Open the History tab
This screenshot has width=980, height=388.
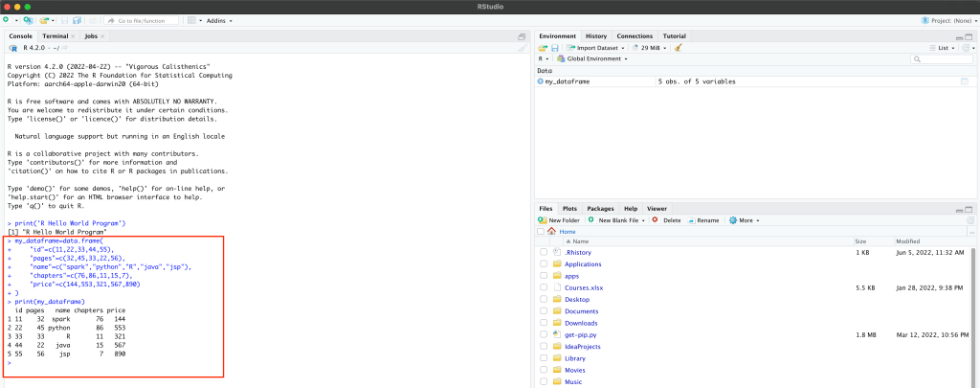tap(595, 36)
